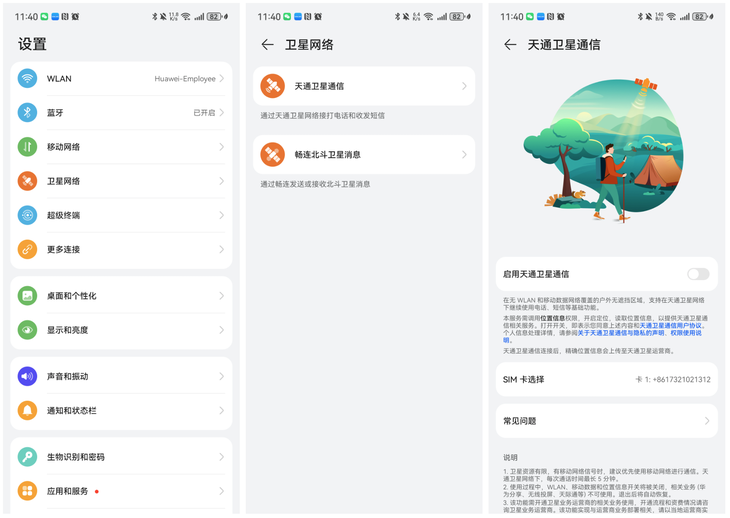Open 畅连北斗卫星消息 entry chevron
730x518 pixels.
tap(464, 154)
